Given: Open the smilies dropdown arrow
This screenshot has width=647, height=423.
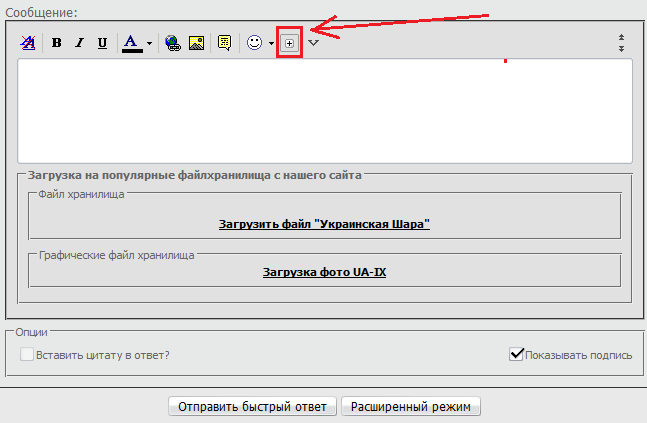Looking at the screenshot, I should coord(271,43).
